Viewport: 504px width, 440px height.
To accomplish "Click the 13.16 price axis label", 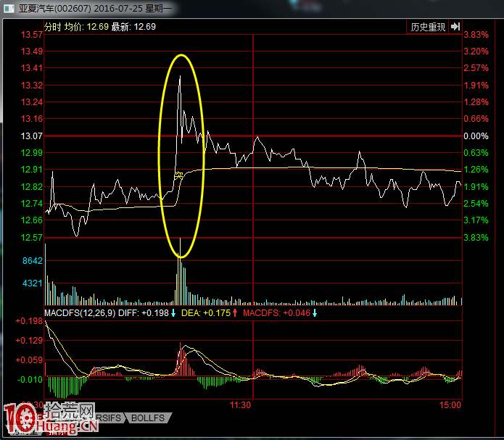I will coord(31,119).
